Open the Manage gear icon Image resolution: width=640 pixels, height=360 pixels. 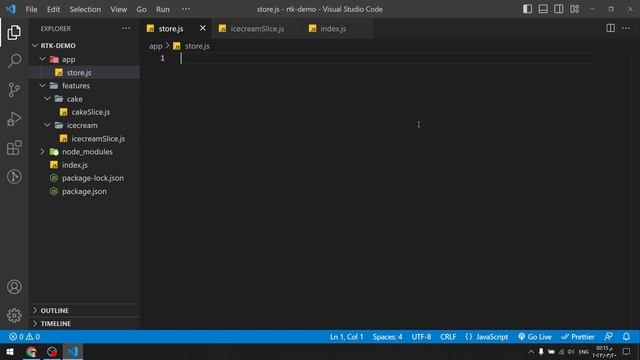(14, 316)
